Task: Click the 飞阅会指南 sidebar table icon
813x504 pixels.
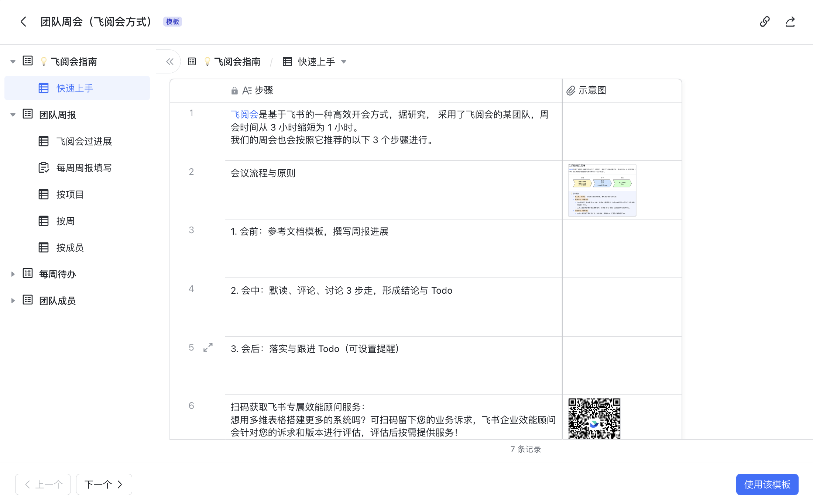Action: pos(28,61)
